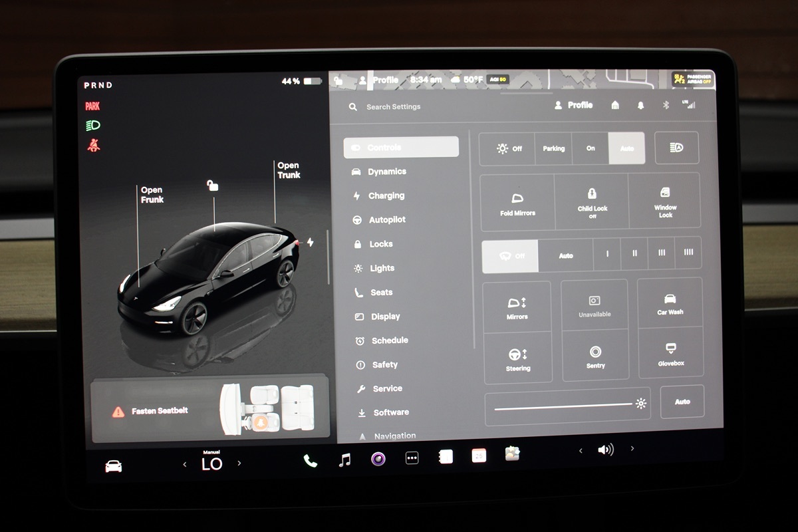798x532 pixels.
Task: Increase temperature with right chevron
Action: [239, 464]
